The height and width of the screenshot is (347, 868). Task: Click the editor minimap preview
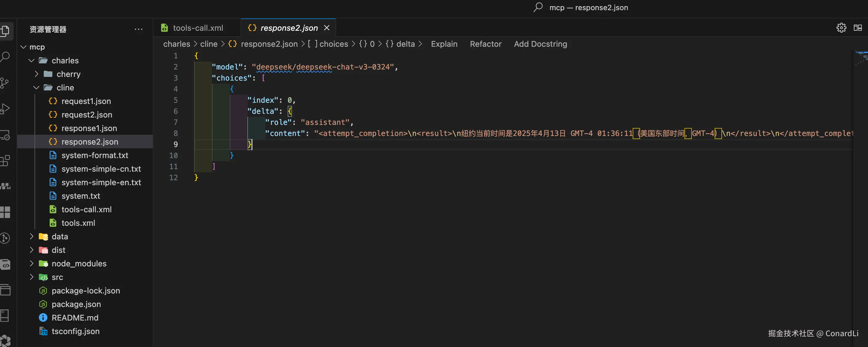coord(861,58)
